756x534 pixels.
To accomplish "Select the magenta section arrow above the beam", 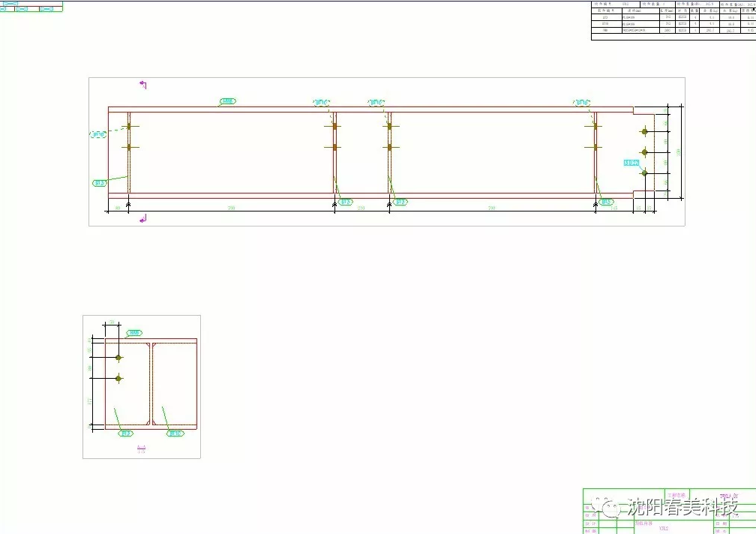I will (143, 85).
